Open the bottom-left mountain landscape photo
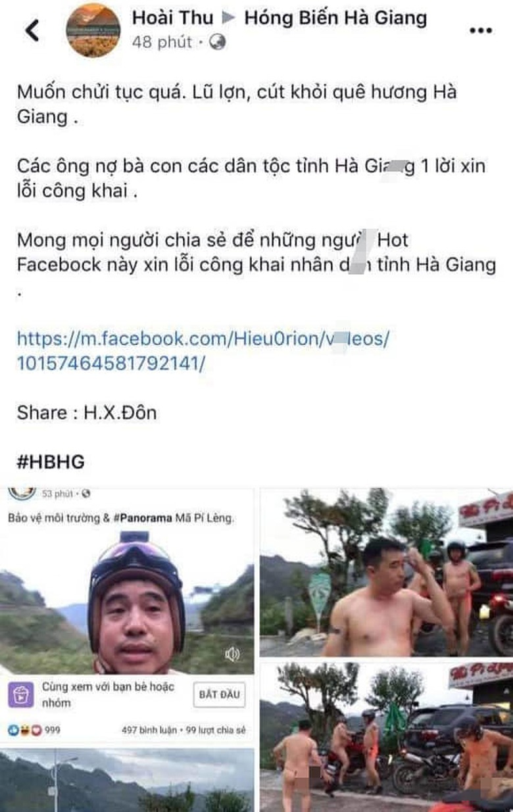This screenshot has width=513, height=812. pos(127,780)
